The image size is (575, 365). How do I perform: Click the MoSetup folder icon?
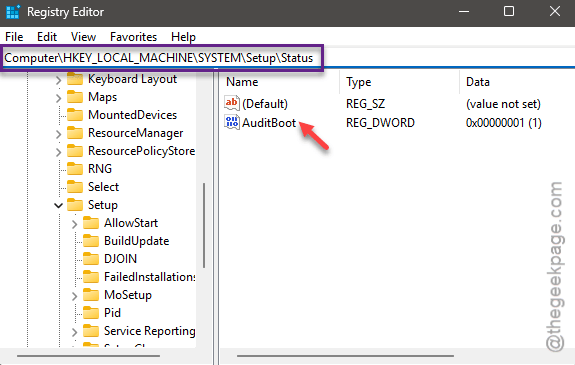point(91,295)
